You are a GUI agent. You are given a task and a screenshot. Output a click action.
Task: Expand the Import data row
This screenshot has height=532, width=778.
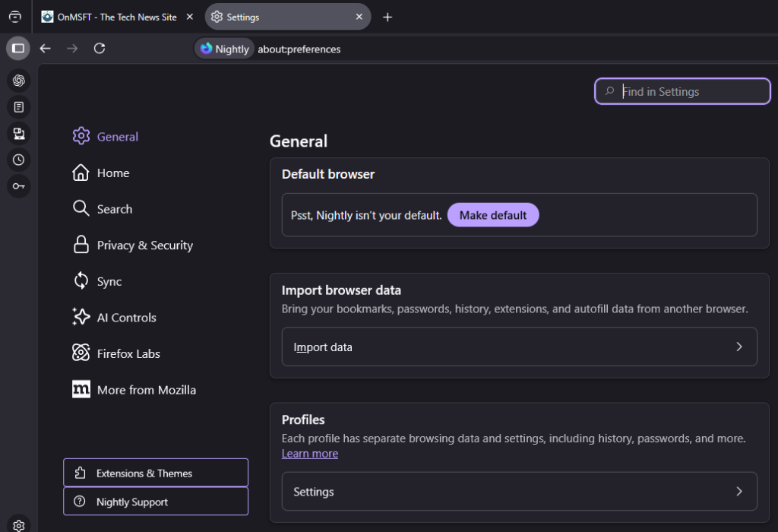click(519, 347)
